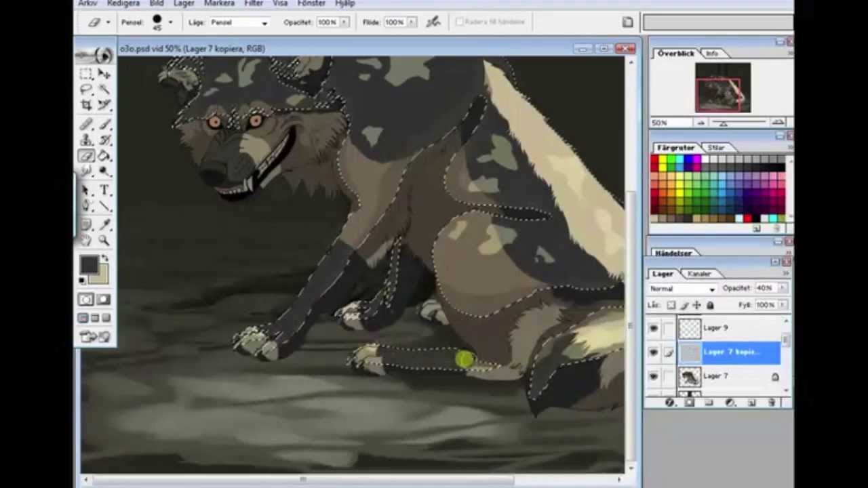
Task: Select the Brush tool
Action: (104, 124)
